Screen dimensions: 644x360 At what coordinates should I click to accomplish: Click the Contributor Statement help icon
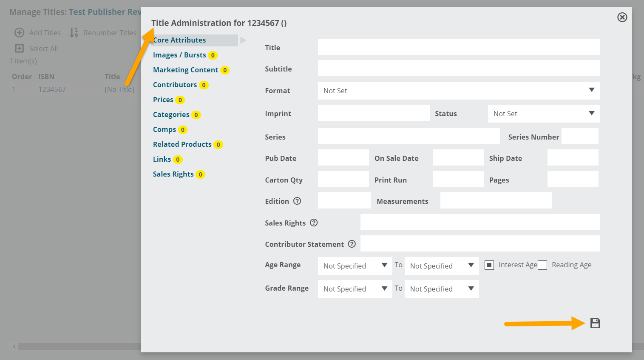click(352, 244)
